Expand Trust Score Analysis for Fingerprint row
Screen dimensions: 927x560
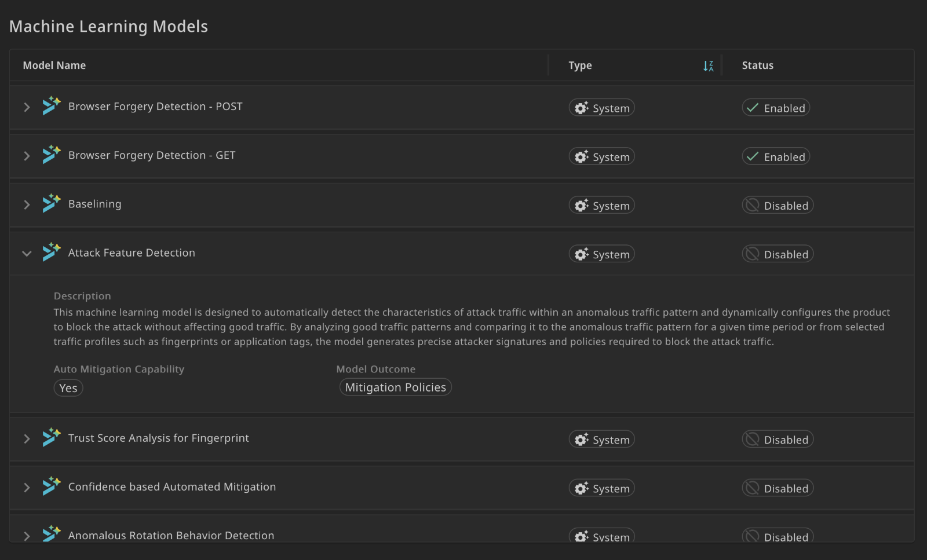27,438
